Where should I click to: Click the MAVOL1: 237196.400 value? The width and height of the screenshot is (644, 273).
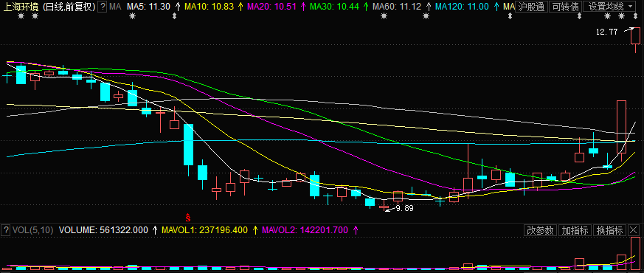click(204, 230)
